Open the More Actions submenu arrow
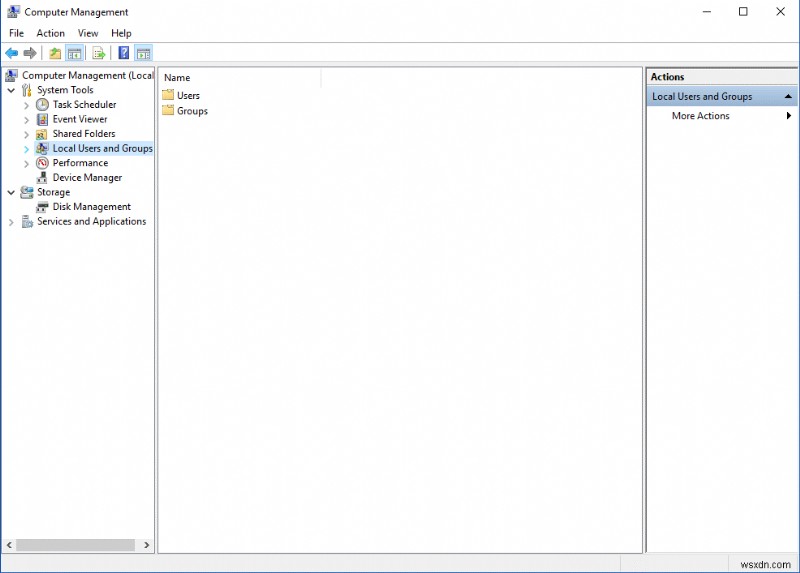The width and height of the screenshot is (800, 573). click(789, 116)
